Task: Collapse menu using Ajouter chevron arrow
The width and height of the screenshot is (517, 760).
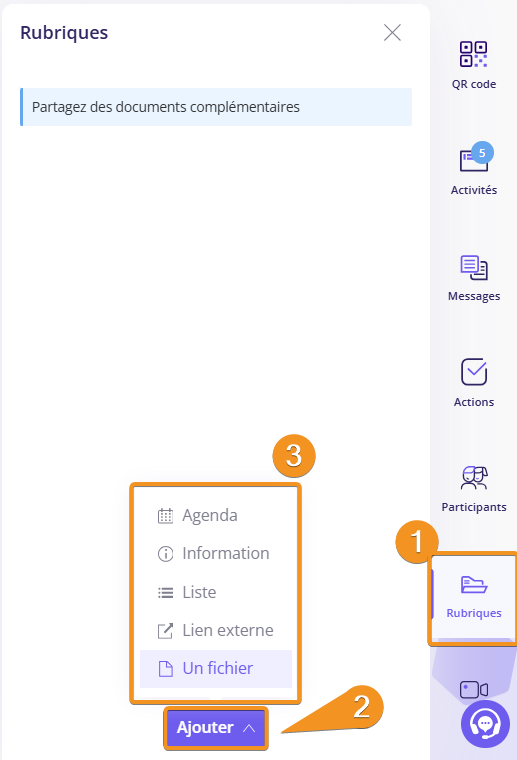Action: pos(249,728)
